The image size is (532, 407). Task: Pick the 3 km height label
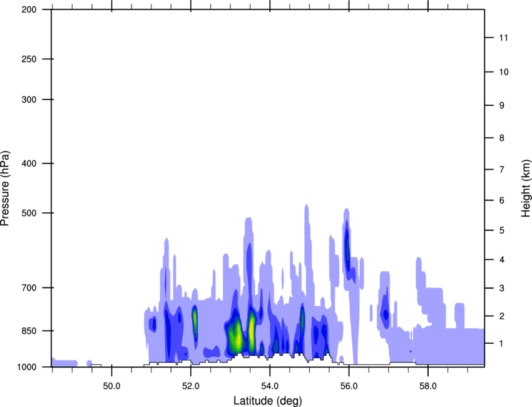[501, 288]
